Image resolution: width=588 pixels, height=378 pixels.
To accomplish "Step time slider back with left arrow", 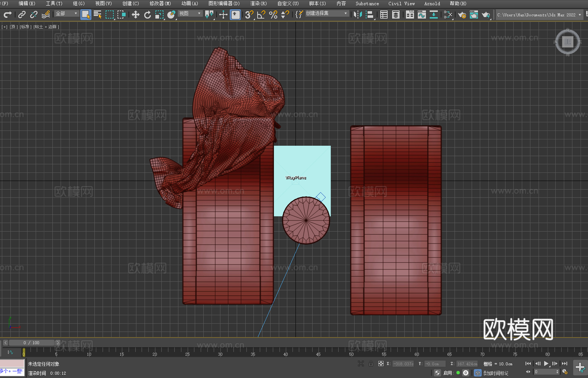I will [x=5, y=343].
